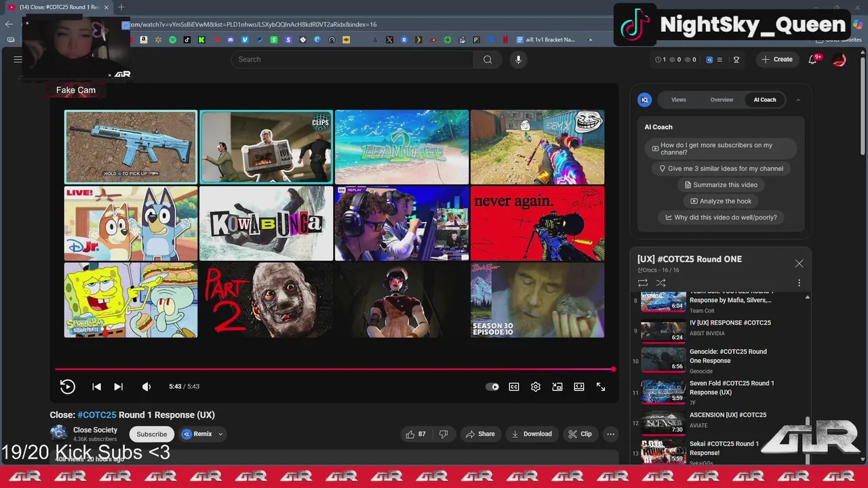Click the vidIQ round logo beside Views tab

point(644,100)
